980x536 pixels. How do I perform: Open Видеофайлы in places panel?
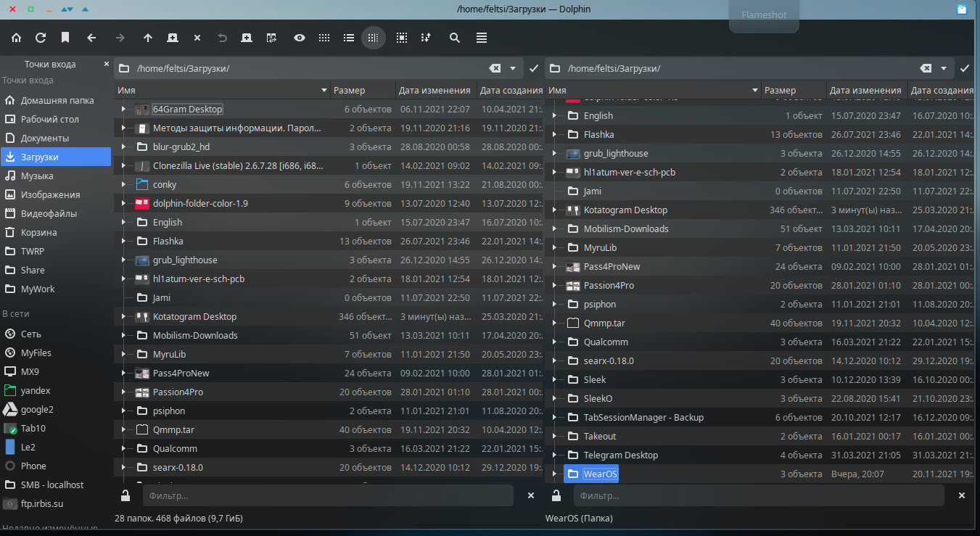click(56, 213)
